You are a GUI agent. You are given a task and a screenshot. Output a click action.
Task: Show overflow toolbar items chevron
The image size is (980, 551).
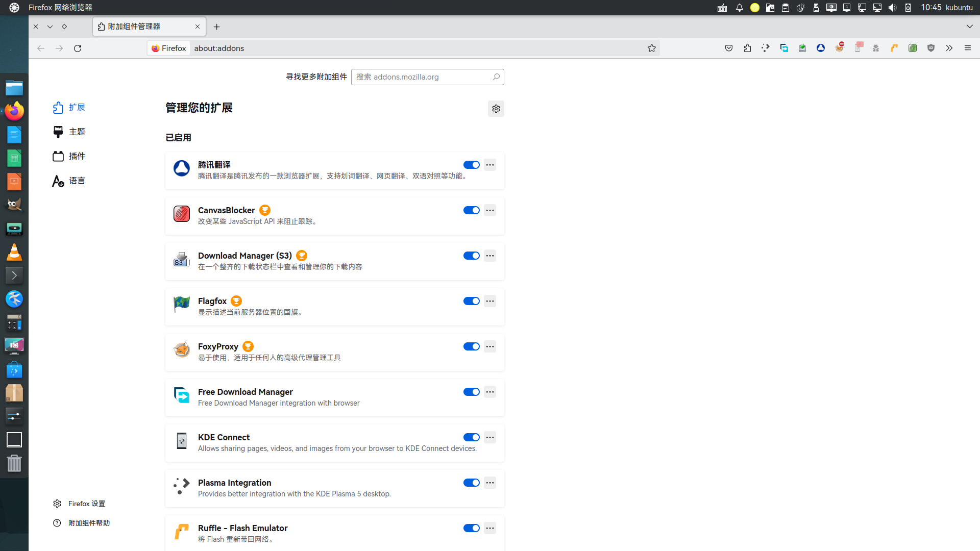949,48
